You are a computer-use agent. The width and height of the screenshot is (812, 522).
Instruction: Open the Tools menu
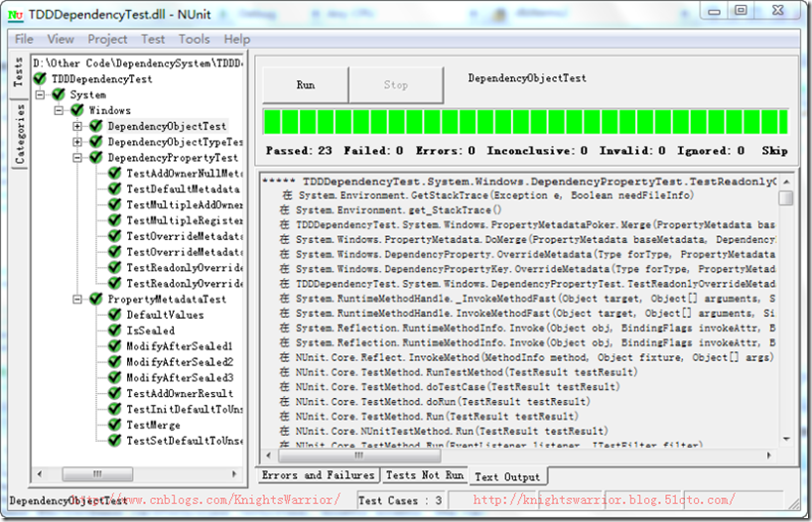pos(194,39)
